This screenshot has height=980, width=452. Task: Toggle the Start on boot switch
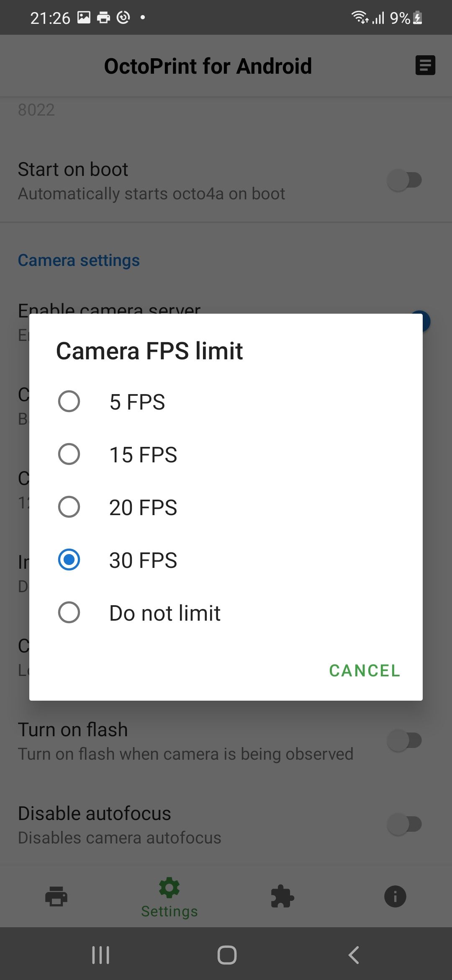pyautogui.click(x=404, y=181)
